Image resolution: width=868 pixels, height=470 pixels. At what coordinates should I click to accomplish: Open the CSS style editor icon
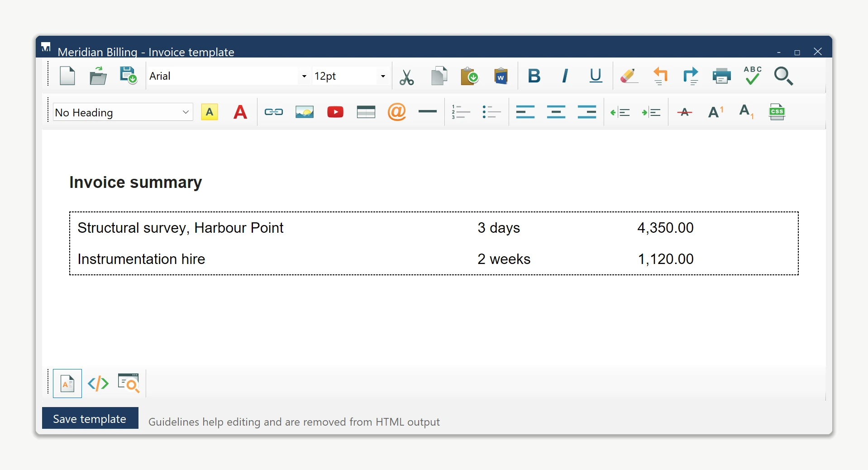777,112
